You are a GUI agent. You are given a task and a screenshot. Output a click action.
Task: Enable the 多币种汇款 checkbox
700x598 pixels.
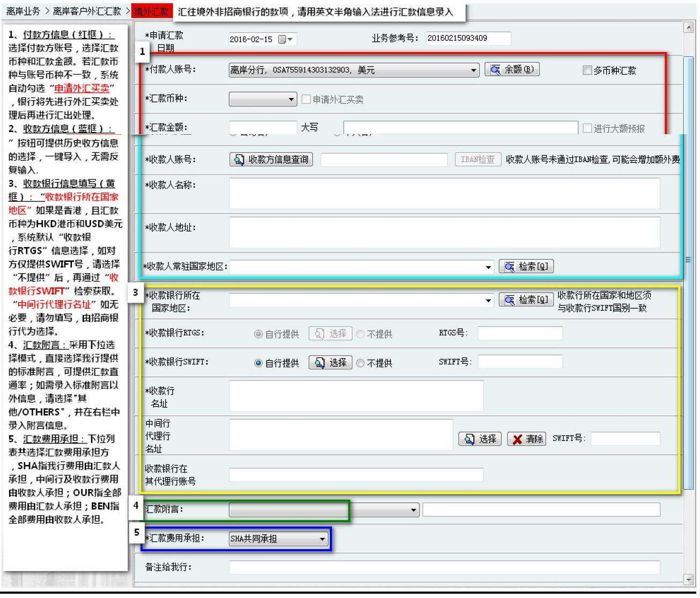(x=587, y=70)
